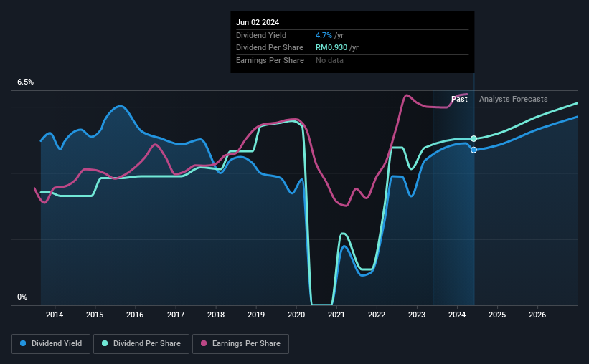Viewport: 589px width, 364px height.
Task: Click the 2014 x-axis label
Action: [55, 315]
